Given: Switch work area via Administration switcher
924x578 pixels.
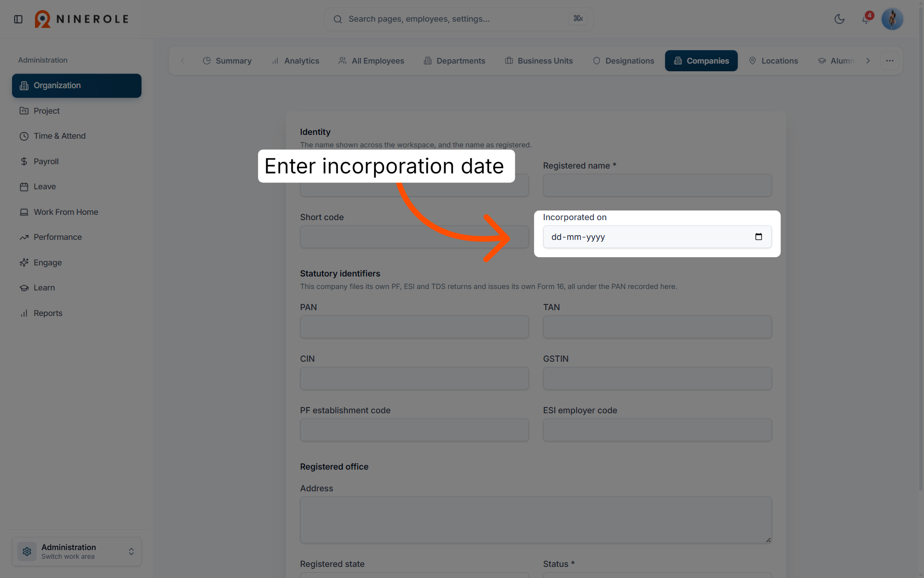Looking at the screenshot, I should click(x=77, y=552).
